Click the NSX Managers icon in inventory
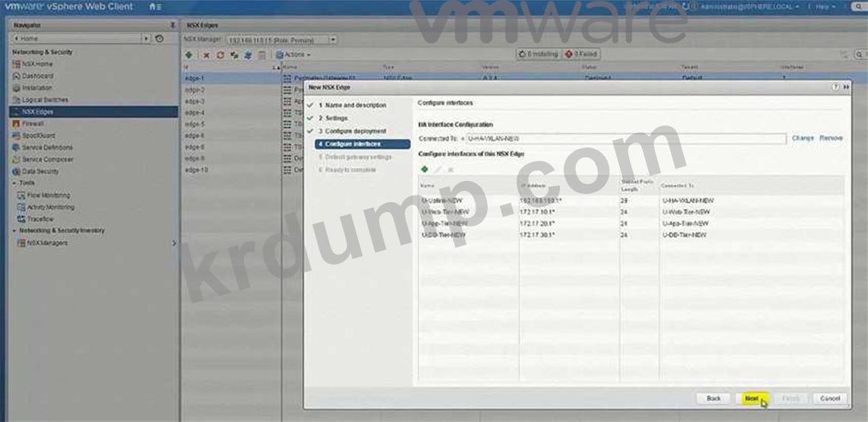Image resolution: width=868 pixels, height=422 pixels. pyautogui.click(x=22, y=243)
